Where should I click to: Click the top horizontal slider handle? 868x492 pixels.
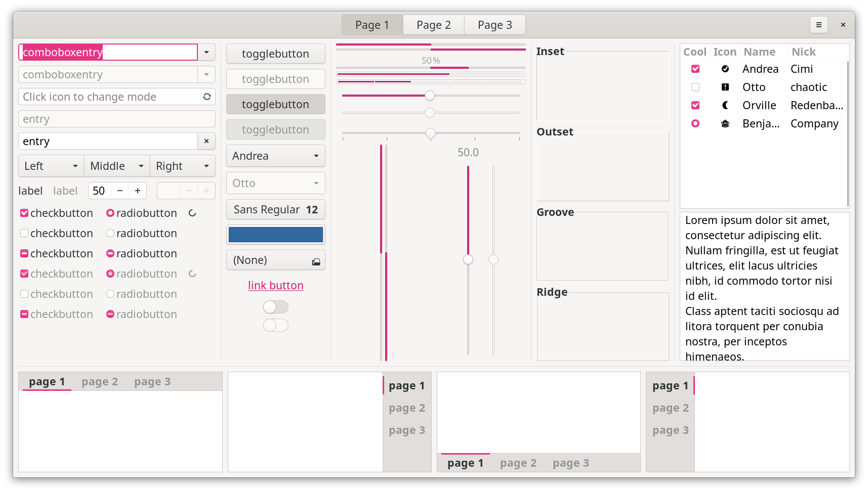pyautogui.click(x=430, y=96)
